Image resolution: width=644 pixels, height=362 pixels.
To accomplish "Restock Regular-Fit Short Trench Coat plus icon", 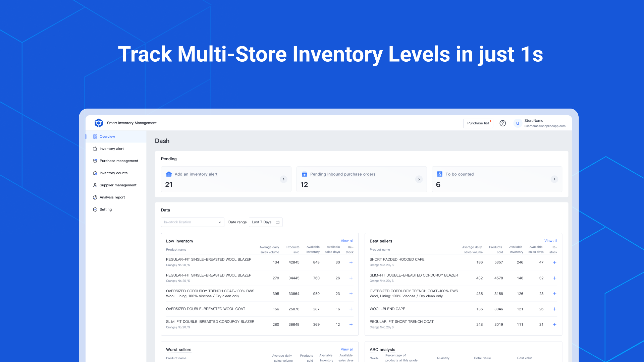I will click(554, 325).
